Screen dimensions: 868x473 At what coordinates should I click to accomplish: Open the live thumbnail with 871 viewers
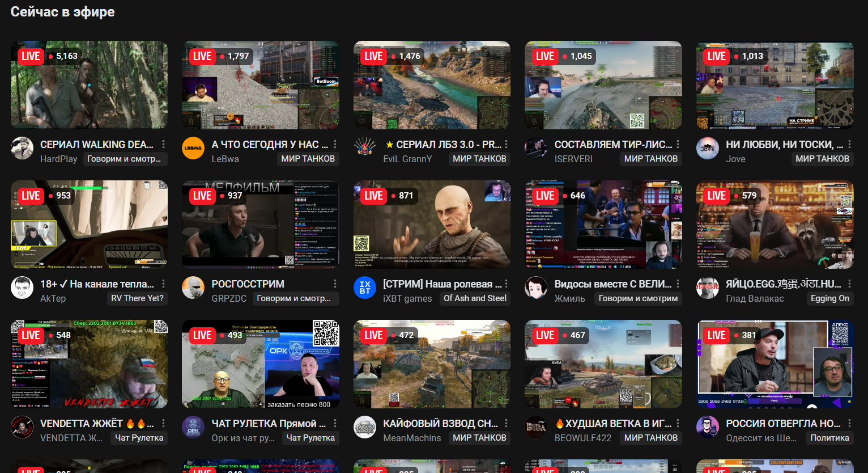pyautogui.click(x=432, y=225)
